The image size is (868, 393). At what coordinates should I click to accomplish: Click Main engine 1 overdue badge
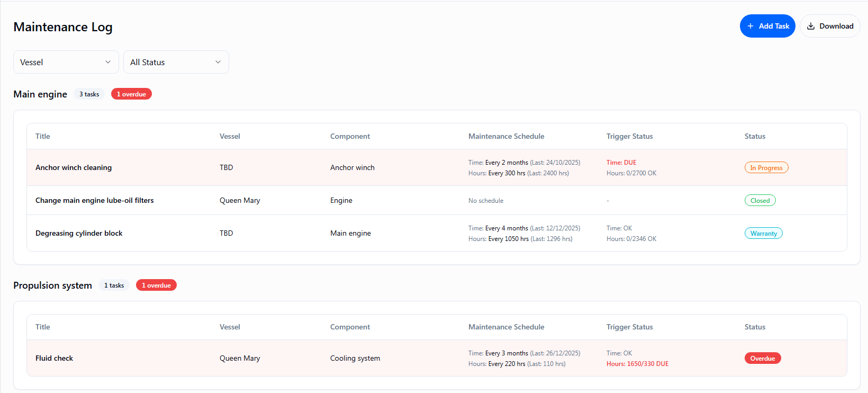pos(131,94)
